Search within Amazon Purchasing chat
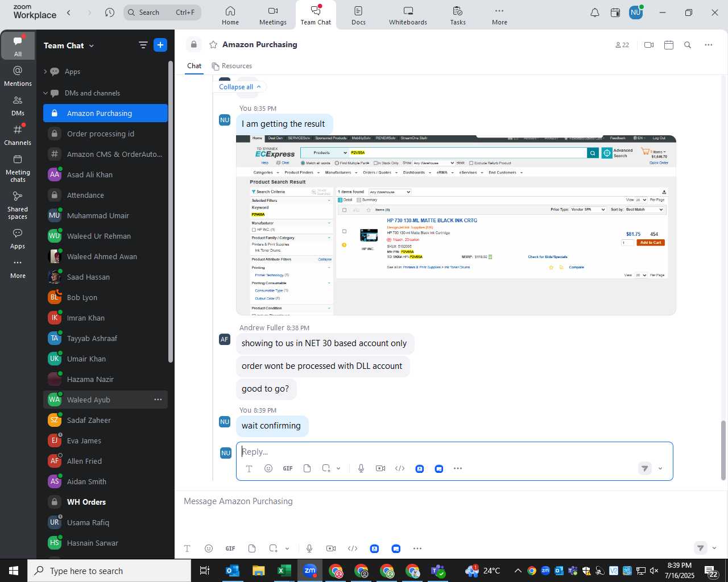The height and width of the screenshot is (582, 728). point(688,45)
